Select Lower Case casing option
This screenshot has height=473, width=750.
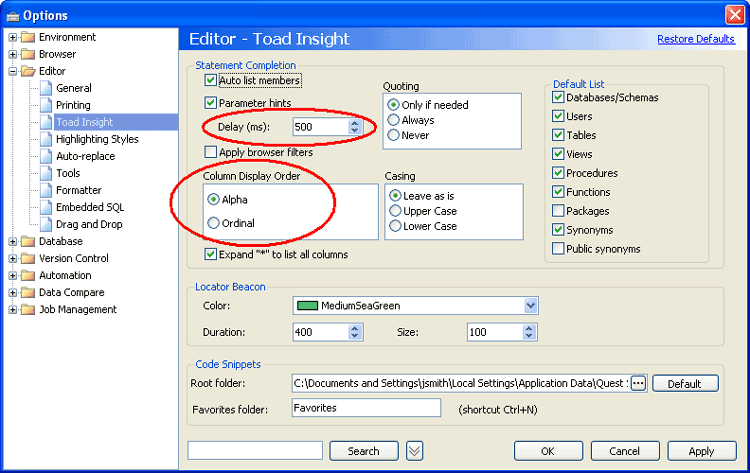[395, 226]
